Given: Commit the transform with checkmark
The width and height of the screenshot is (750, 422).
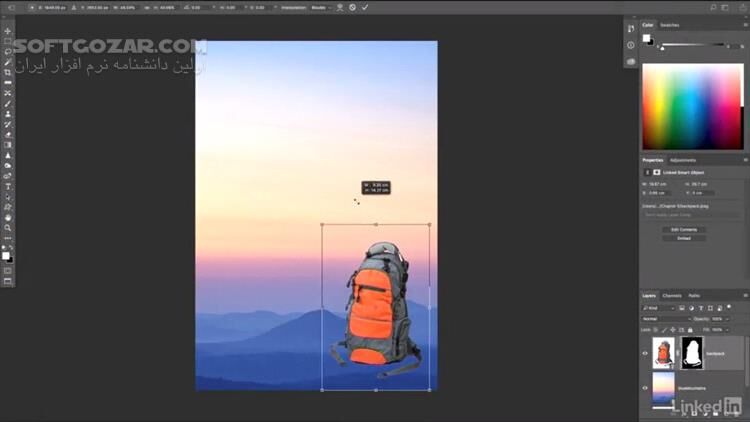Looking at the screenshot, I should [x=365, y=7].
